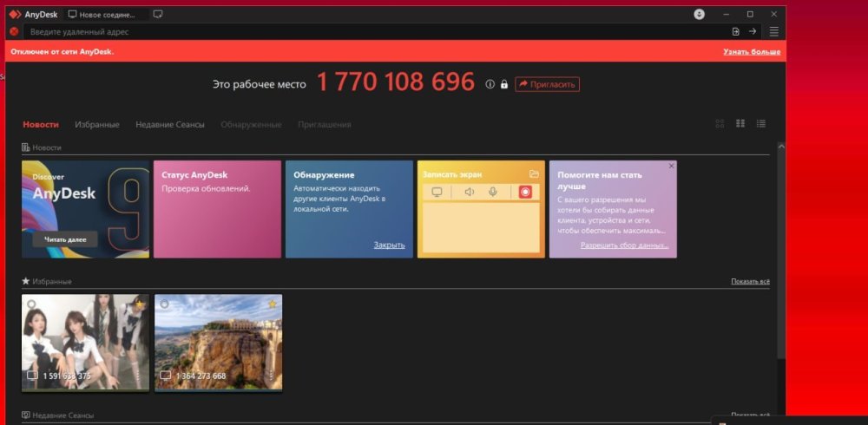Click the vertical scrollbar up arrow
Viewport: 868px width, 425px height.
781,147
